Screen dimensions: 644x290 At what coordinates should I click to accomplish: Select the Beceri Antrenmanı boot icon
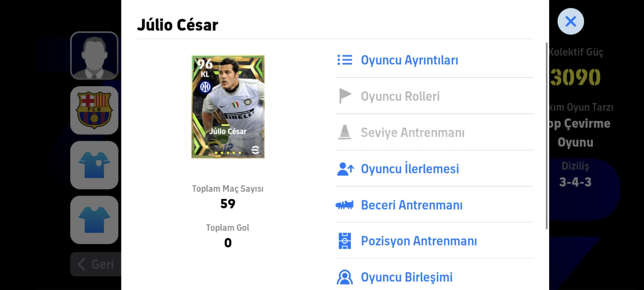(x=344, y=205)
